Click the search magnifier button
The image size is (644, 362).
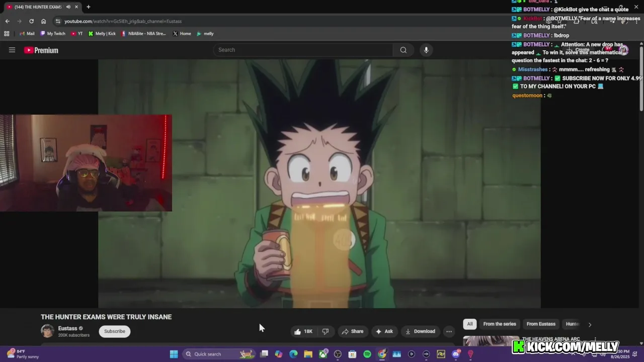point(403,50)
